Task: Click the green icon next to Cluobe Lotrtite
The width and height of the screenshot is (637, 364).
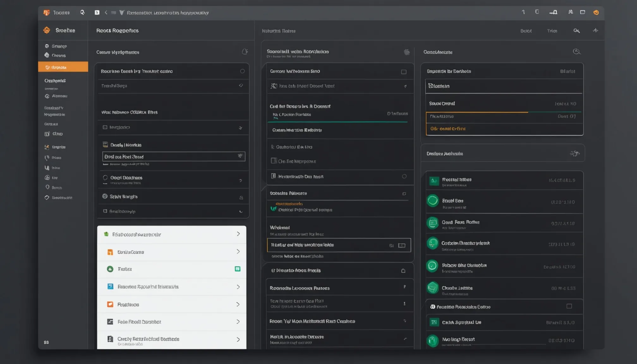Action: tap(433, 288)
